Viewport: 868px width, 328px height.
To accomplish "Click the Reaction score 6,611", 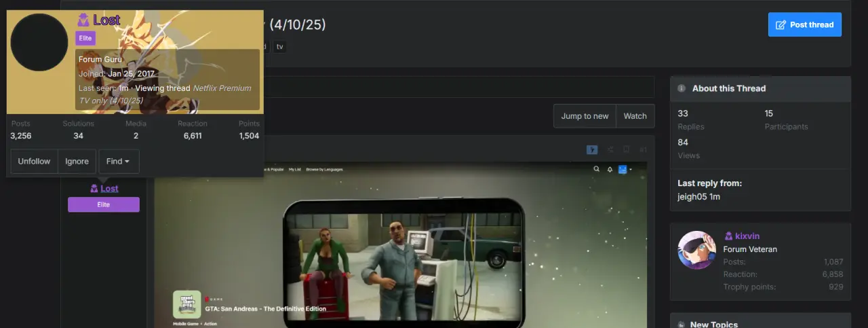I will [193, 136].
